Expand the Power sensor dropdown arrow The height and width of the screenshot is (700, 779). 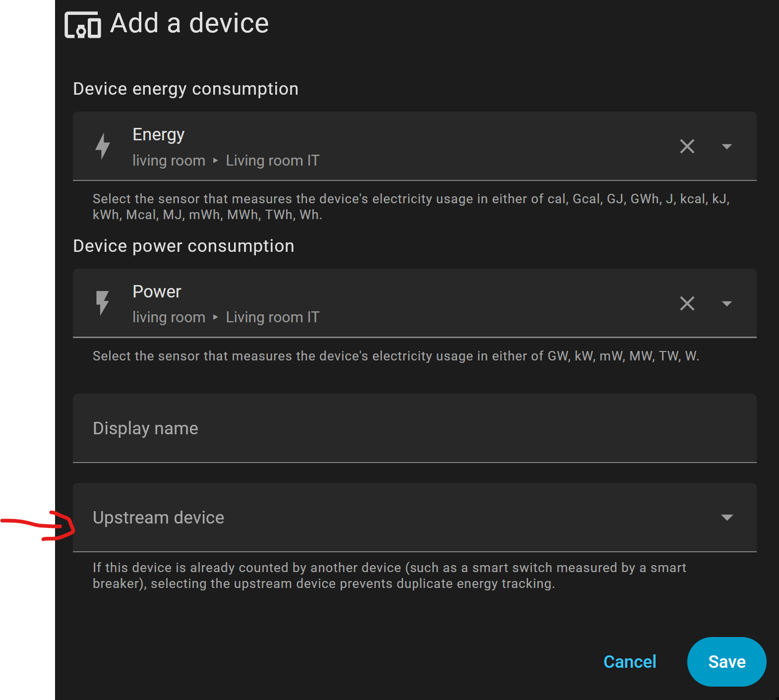(726, 303)
